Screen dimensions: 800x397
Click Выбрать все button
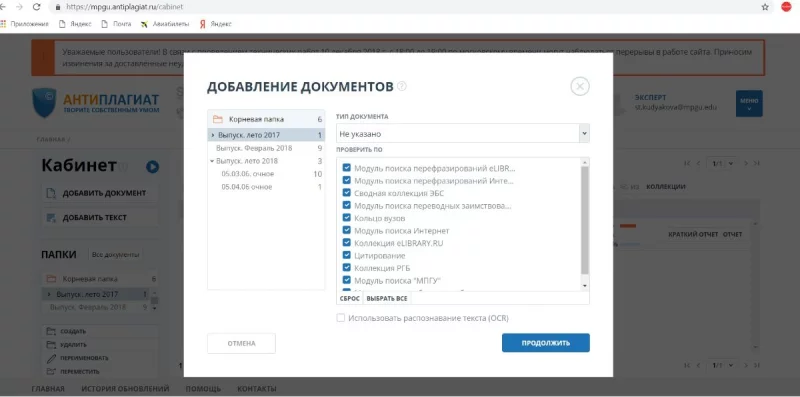(387, 299)
